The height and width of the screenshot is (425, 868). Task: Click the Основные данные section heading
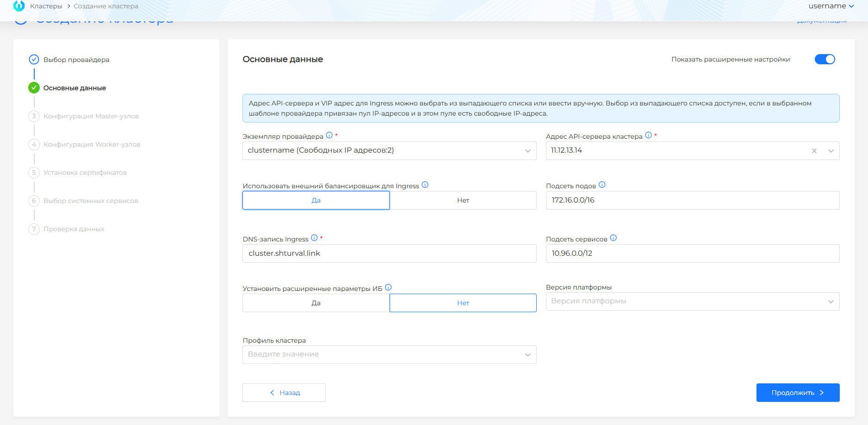tap(283, 59)
